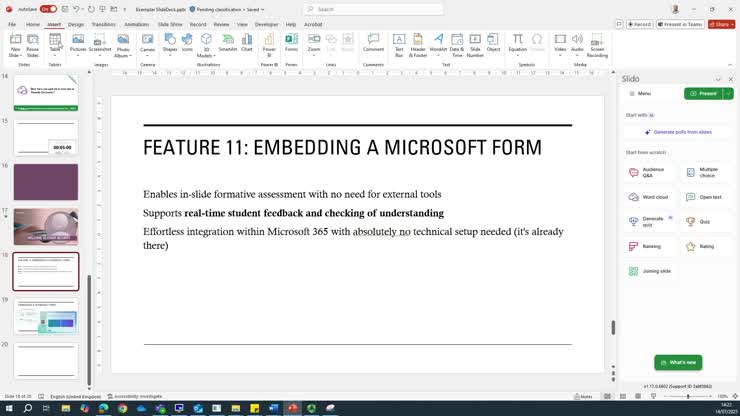740x416 pixels.
Task: Insert Date & Time
Action: click(x=456, y=45)
